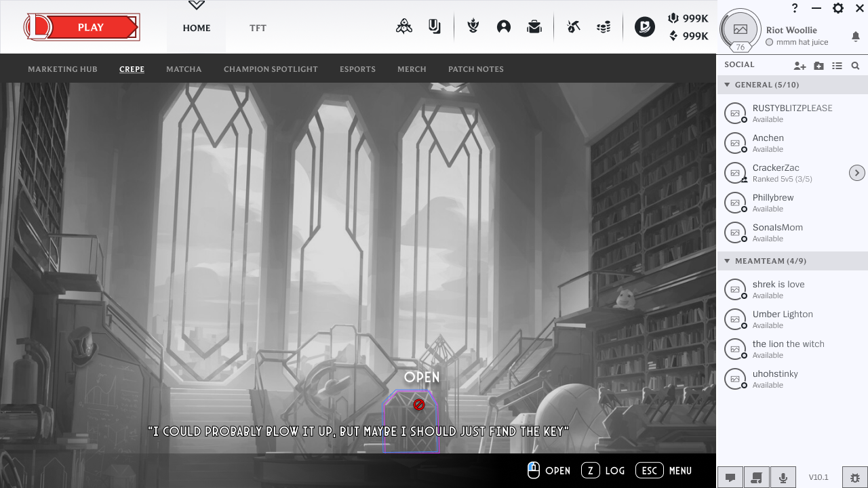868x488 pixels.
Task: Click the level 76 badge
Action: tap(741, 47)
